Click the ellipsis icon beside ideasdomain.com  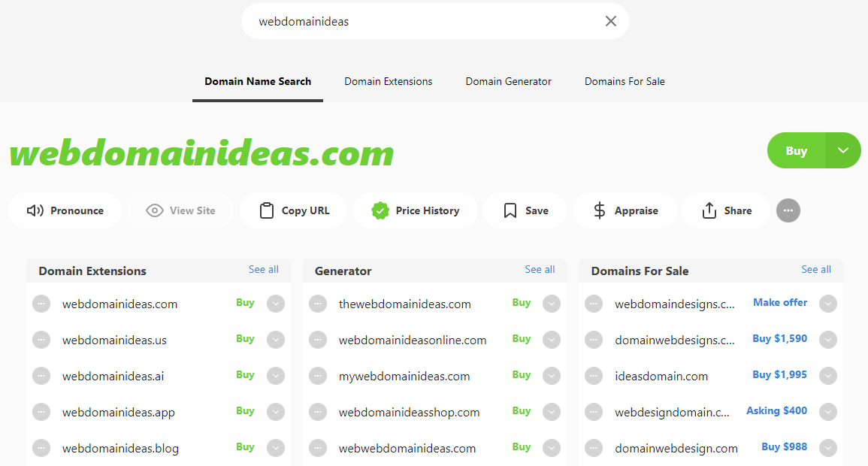click(594, 376)
